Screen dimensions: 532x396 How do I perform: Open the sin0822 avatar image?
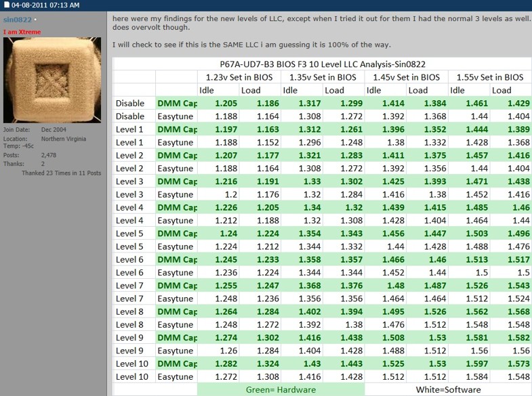pyautogui.click(x=52, y=80)
